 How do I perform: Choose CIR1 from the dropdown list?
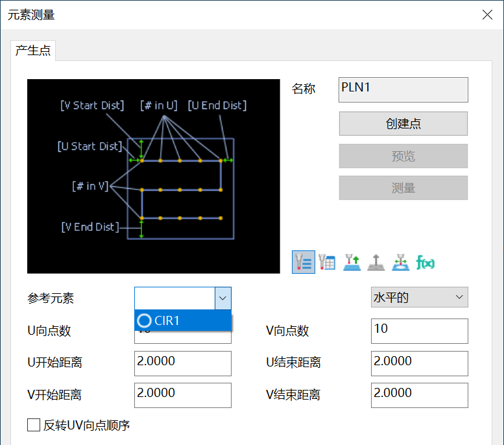point(167,320)
